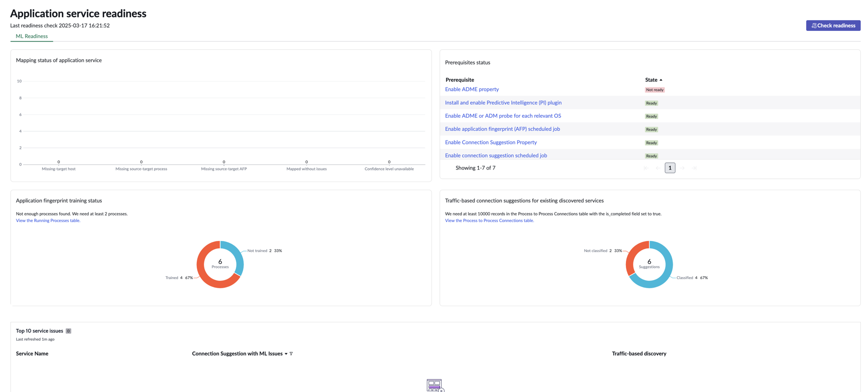This screenshot has width=868, height=392.
Task: Click the Showing 1-7 of 7 text
Action: click(475, 168)
